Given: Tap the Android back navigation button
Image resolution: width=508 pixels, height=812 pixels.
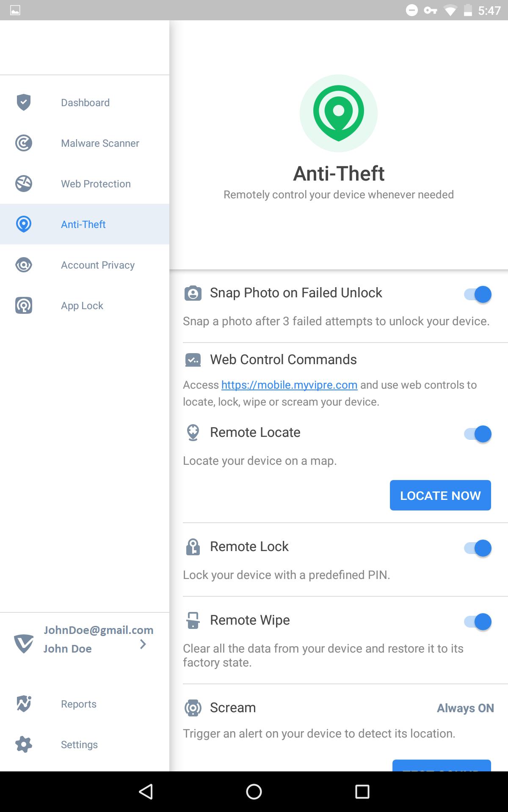Looking at the screenshot, I should [146, 792].
